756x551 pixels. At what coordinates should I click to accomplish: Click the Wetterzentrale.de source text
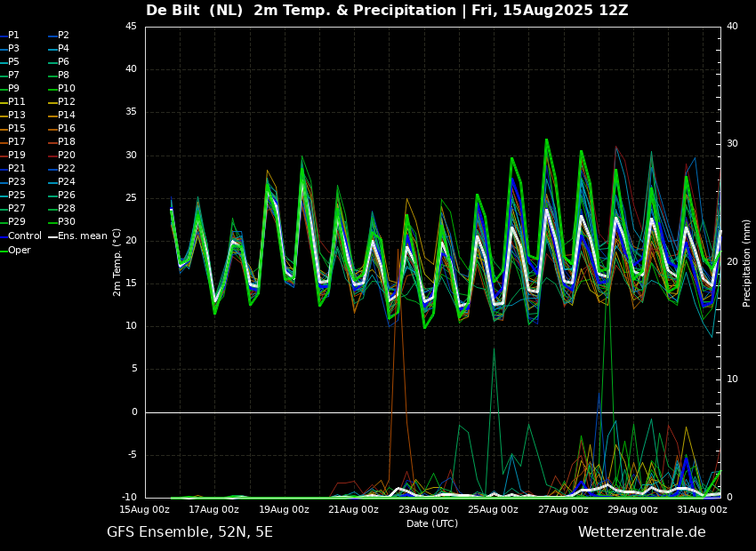pyautogui.click(x=641, y=532)
